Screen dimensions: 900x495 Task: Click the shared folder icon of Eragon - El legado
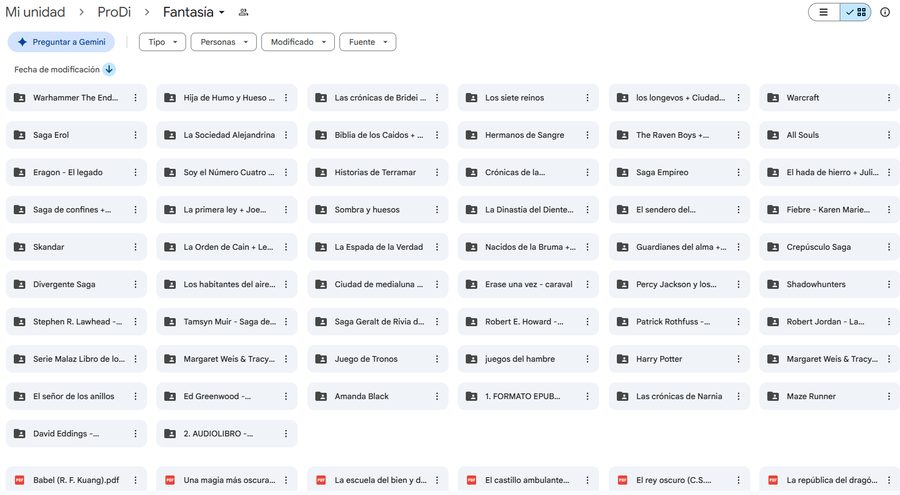click(x=20, y=172)
